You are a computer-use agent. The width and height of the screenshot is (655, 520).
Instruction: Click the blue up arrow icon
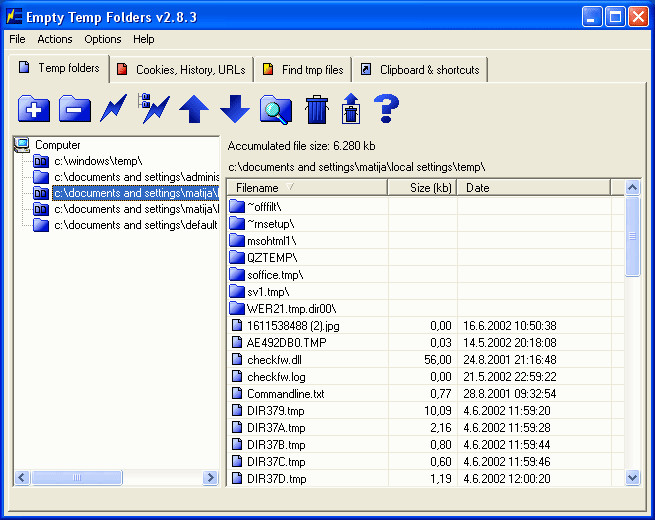click(194, 109)
